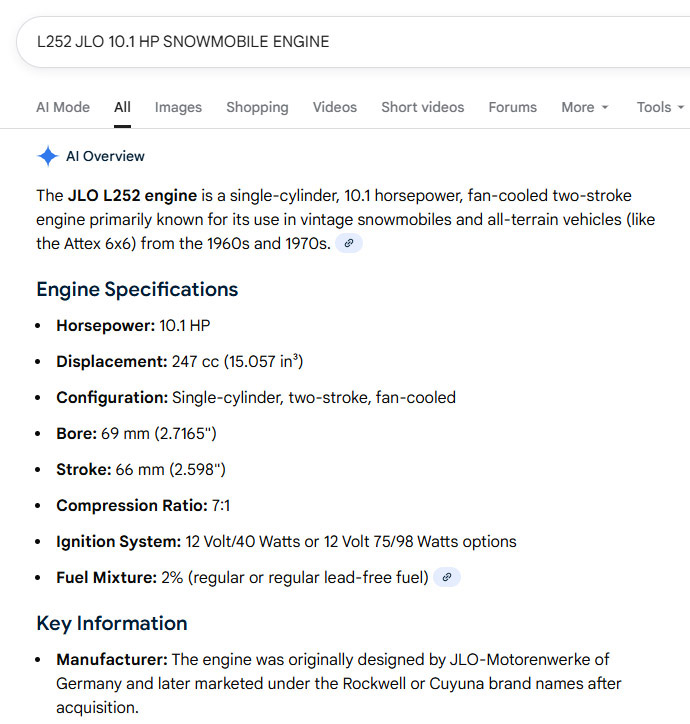Image resolution: width=690 pixels, height=724 pixels.
Task: Open the Forums tab
Action: pos(512,107)
